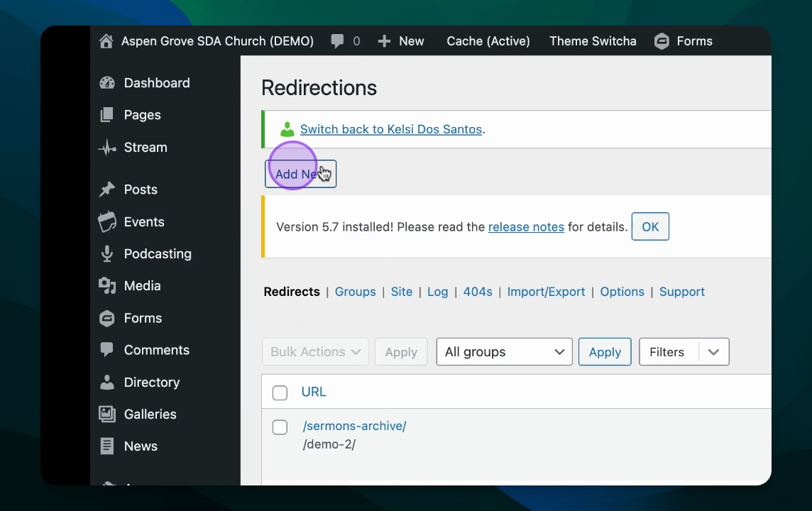Click the Galleries image icon

tap(106, 414)
